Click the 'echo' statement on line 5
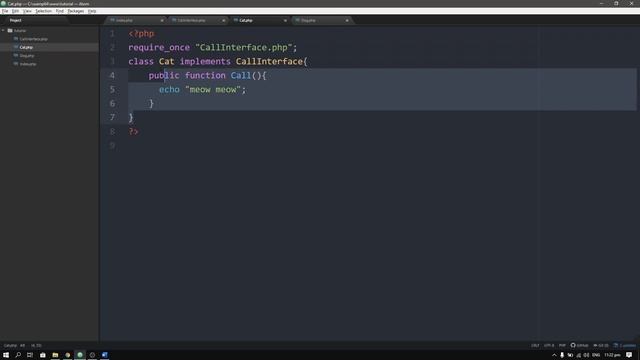 point(169,90)
